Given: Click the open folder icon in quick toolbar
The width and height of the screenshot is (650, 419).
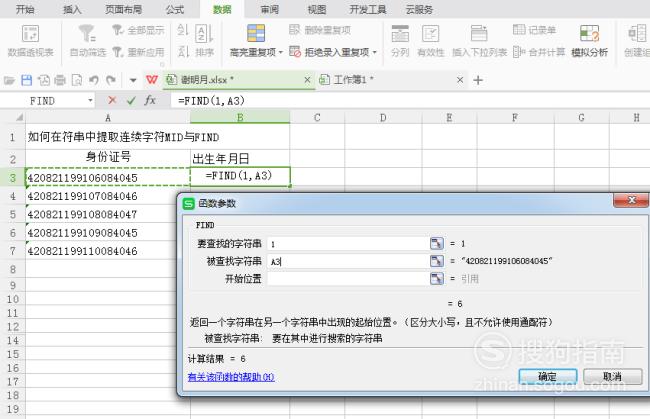Looking at the screenshot, I should click(9, 80).
